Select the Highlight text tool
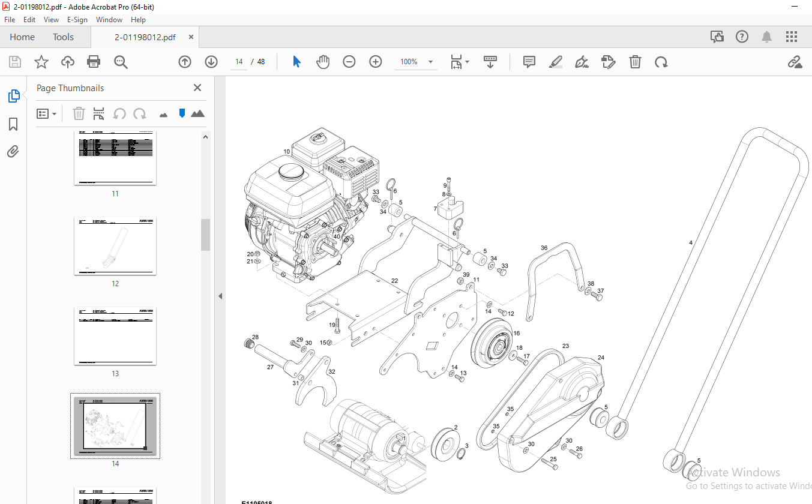Image resolution: width=812 pixels, height=504 pixels. tap(555, 62)
